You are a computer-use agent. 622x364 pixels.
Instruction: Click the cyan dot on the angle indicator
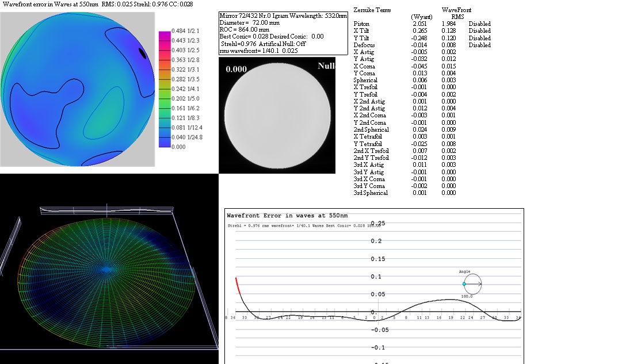click(464, 284)
